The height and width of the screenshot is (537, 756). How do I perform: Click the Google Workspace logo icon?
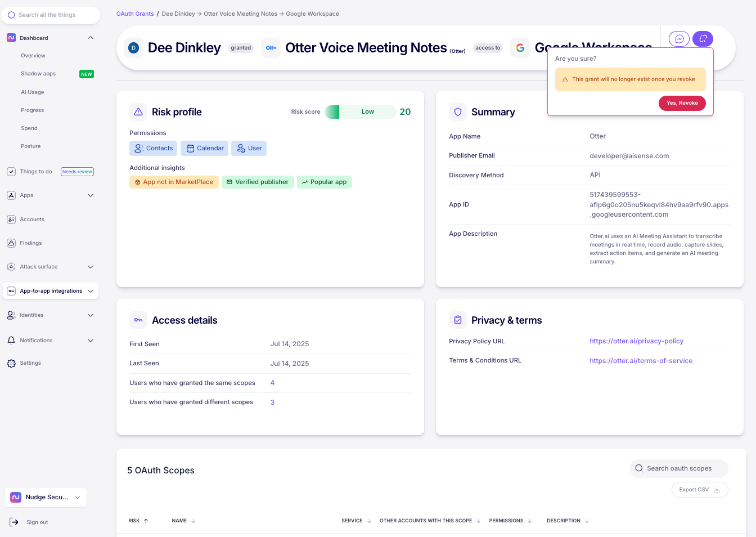coord(520,48)
